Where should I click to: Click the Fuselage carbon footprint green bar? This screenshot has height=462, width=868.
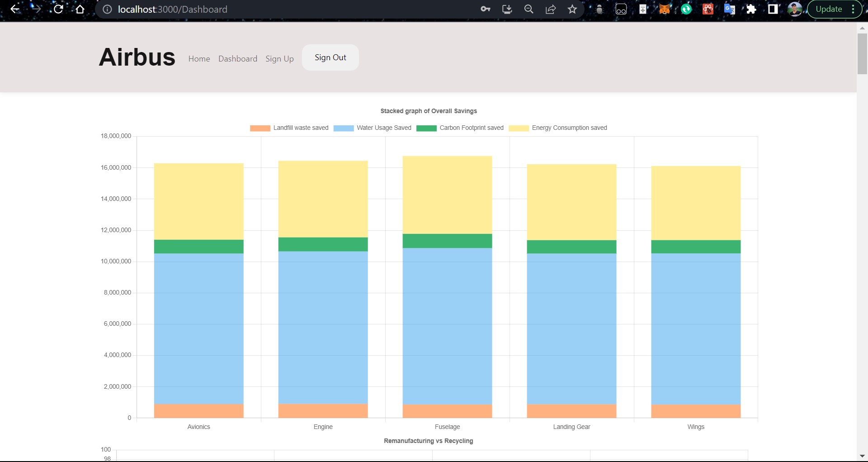click(448, 241)
